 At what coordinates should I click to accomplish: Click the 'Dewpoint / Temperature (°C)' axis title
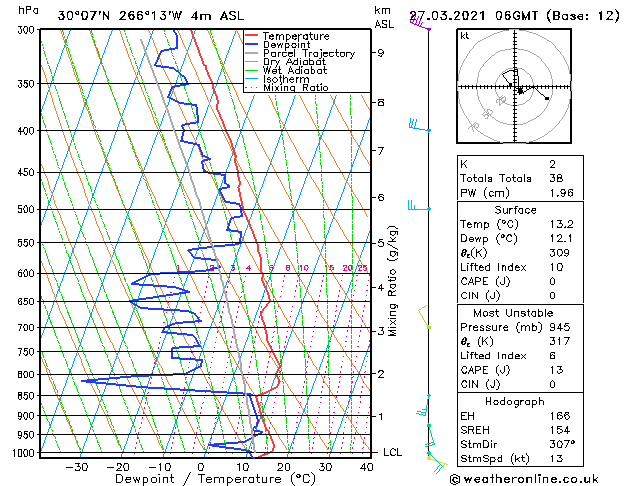click(215, 479)
